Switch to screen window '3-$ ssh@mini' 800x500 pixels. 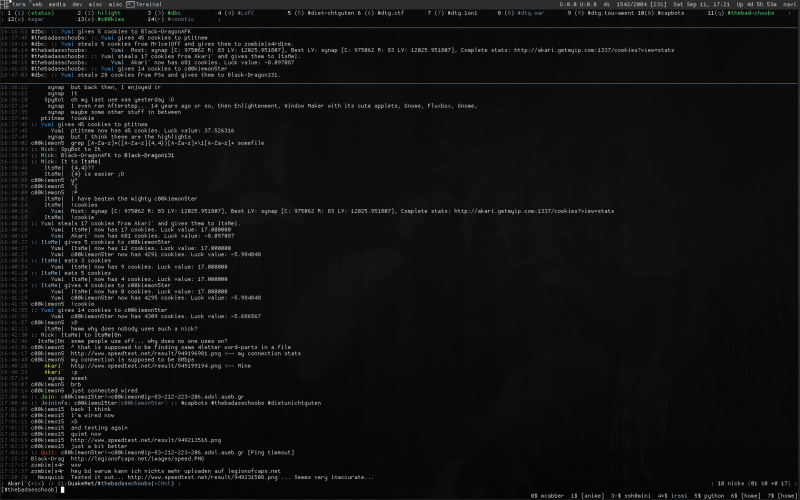click(633, 496)
